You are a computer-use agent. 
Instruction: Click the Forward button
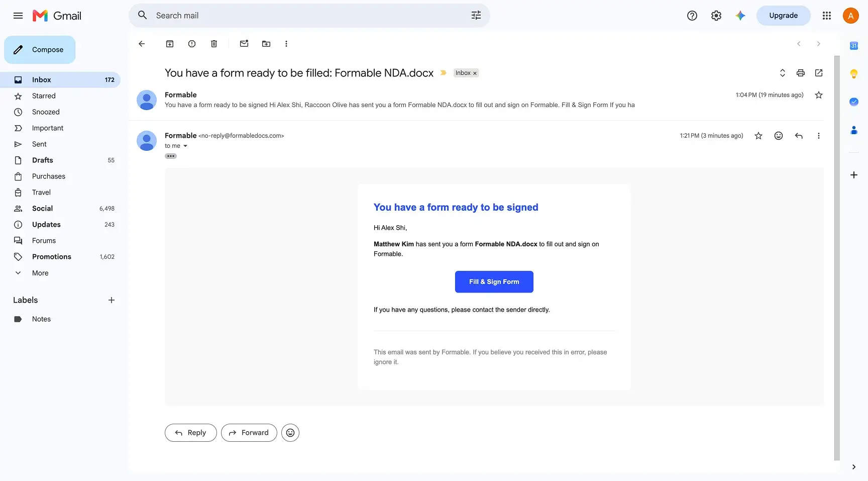click(249, 433)
